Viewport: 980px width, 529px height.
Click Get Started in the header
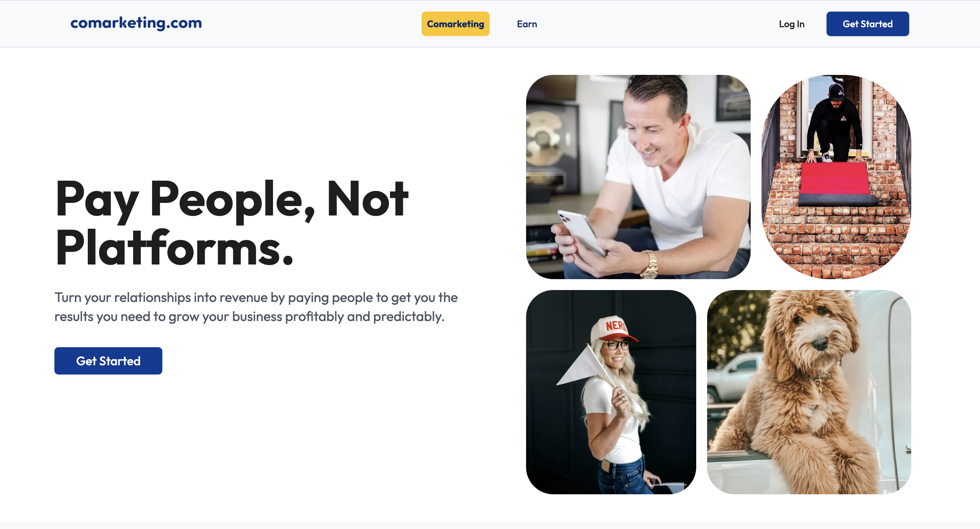(867, 24)
